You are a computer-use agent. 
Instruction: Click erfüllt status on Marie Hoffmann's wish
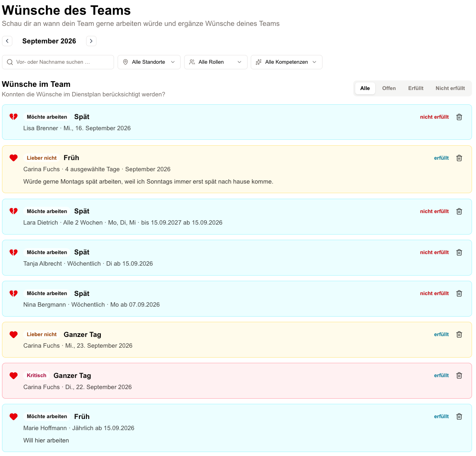[x=441, y=417]
